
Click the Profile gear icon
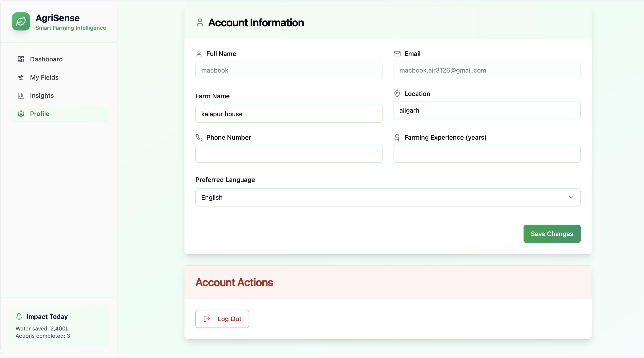pos(21,114)
